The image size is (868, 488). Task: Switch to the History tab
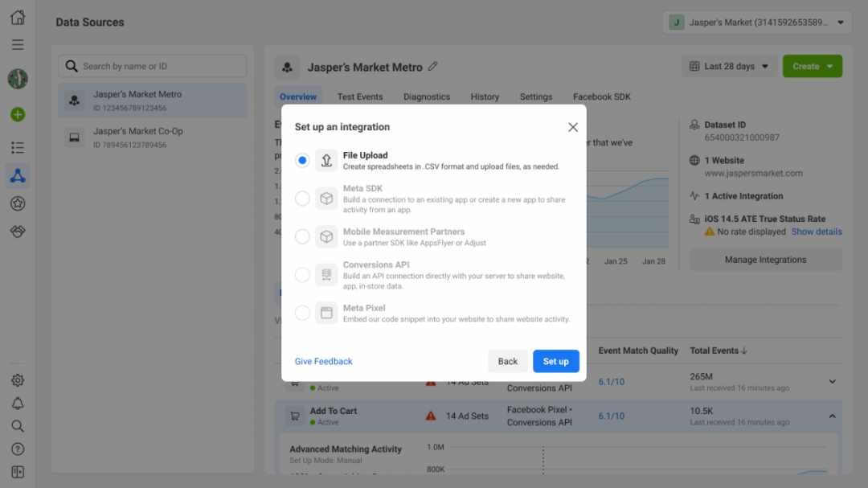[485, 97]
